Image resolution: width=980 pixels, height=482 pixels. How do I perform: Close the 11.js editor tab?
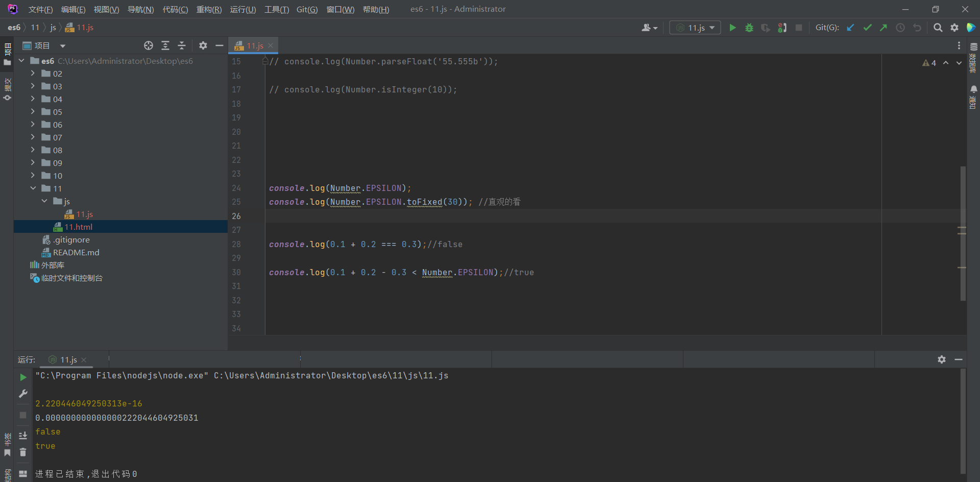[x=271, y=46]
